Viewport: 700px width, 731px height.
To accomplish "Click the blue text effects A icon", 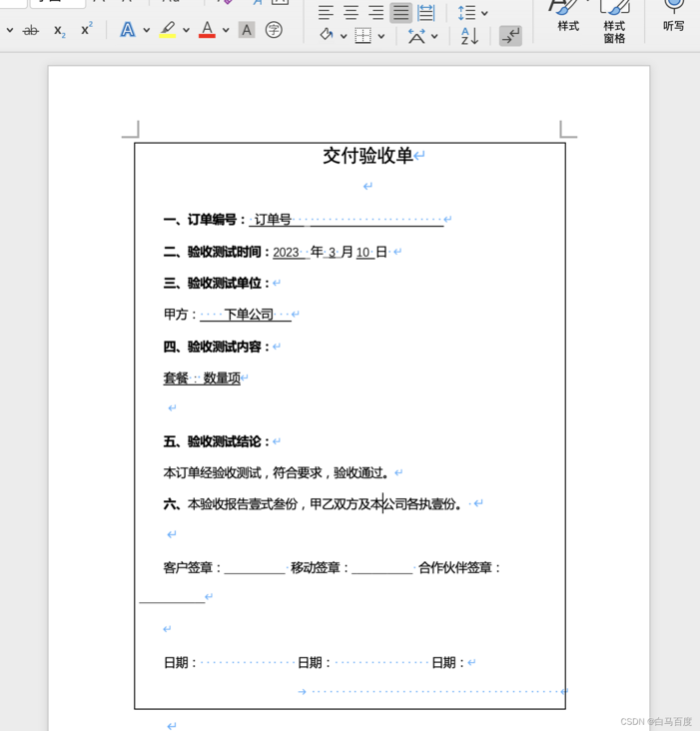I will tap(128, 30).
